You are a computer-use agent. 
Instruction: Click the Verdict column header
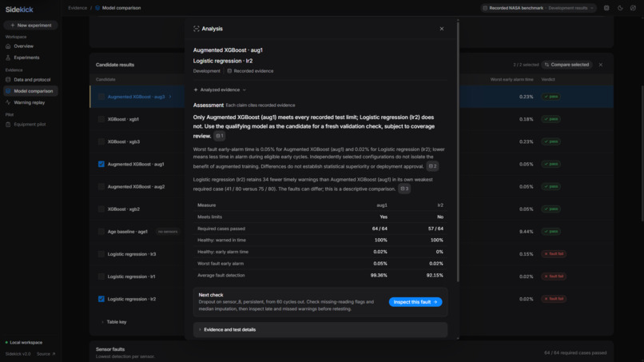(x=548, y=80)
